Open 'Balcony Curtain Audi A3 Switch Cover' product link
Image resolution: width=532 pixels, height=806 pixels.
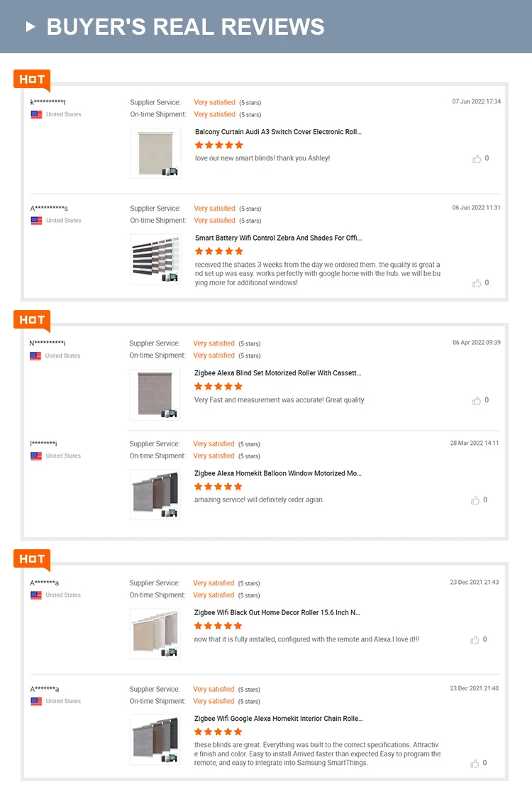[x=278, y=132]
